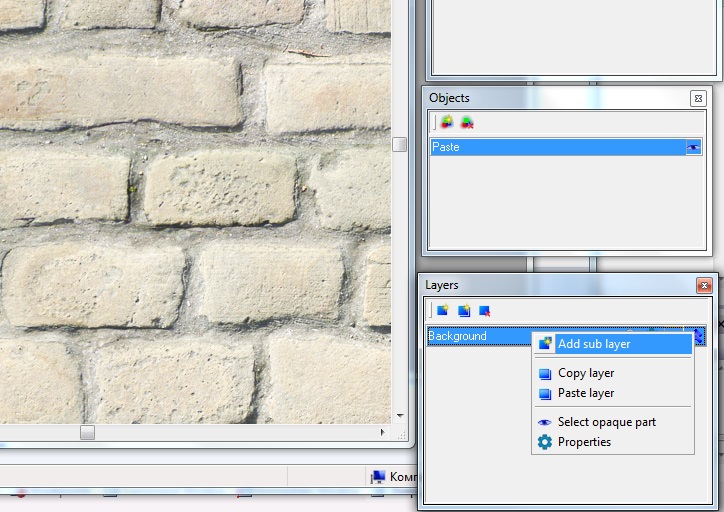Click the add object icon in Objects panel
724x512 pixels.
point(446,123)
